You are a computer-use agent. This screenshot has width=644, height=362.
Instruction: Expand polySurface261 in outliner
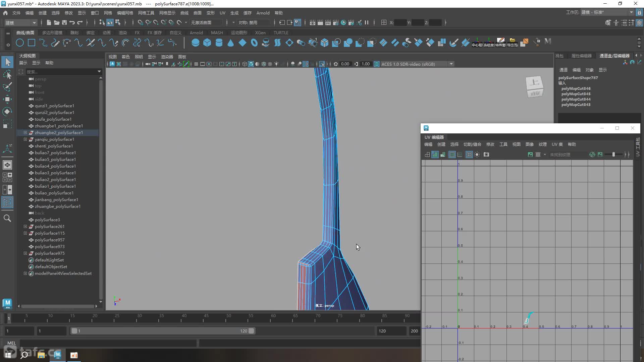(25, 227)
